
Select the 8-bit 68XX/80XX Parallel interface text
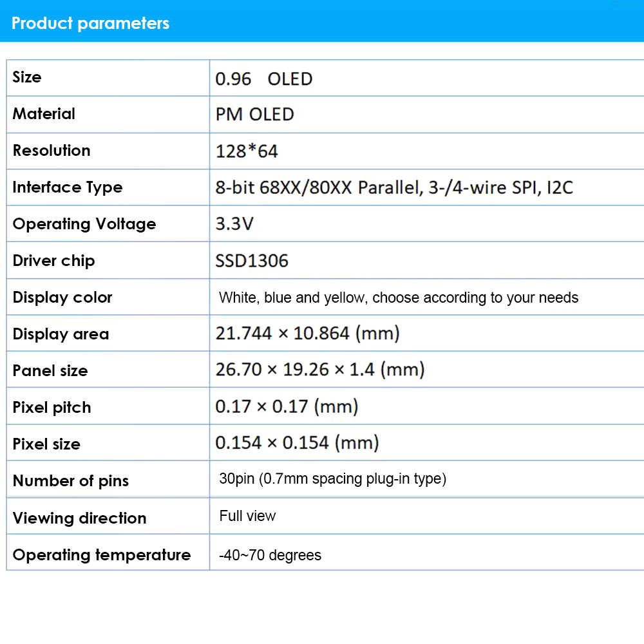click(x=394, y=188)
